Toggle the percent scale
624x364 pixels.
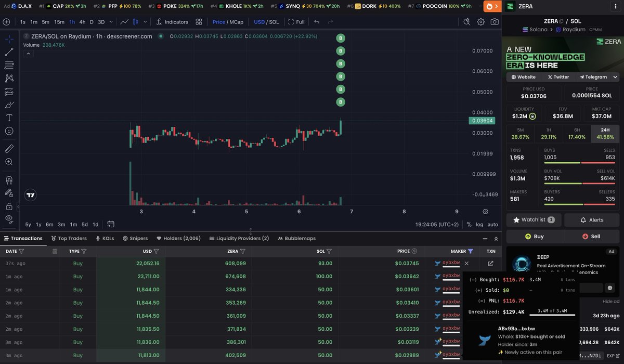coord(469,225)
